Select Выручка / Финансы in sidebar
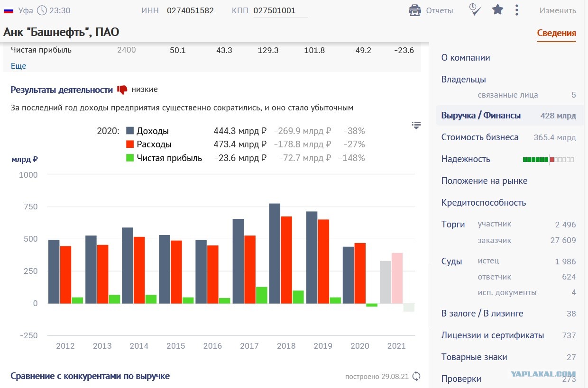This screenshot has height=388, width=588. (x=508, y=116)
